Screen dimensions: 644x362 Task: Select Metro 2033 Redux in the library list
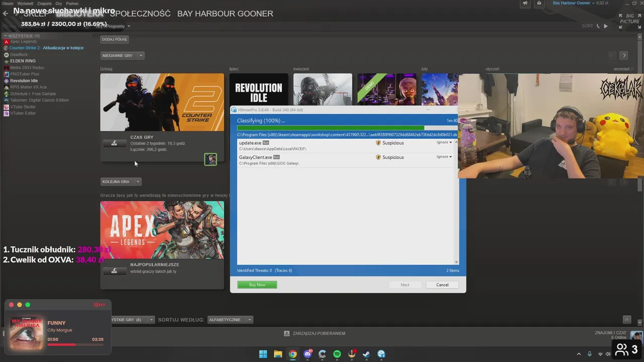(27, 67)
